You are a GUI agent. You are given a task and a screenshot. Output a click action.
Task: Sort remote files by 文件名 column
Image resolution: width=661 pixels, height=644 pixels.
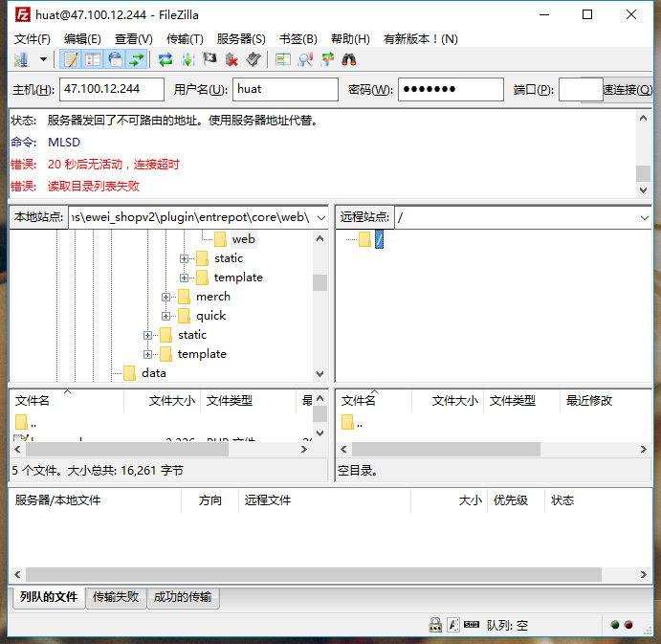374,401
